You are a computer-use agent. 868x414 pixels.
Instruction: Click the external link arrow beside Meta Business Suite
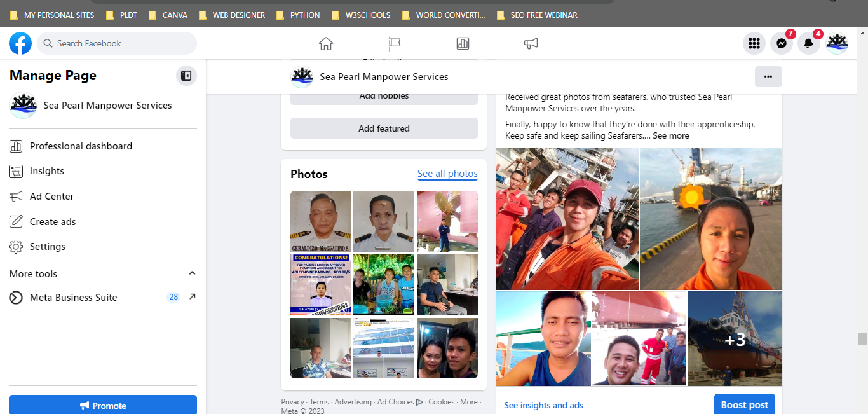point(193,296)
